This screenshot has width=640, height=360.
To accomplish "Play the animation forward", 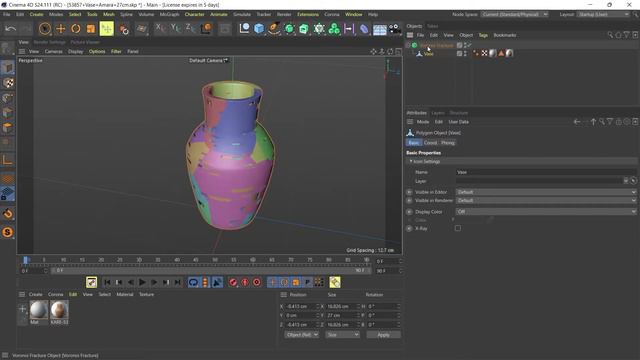I will click(142, 282).
